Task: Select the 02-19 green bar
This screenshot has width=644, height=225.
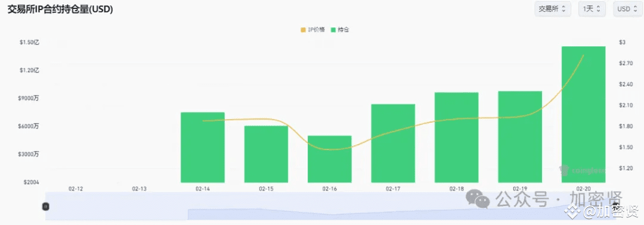Action: (520, 136)
